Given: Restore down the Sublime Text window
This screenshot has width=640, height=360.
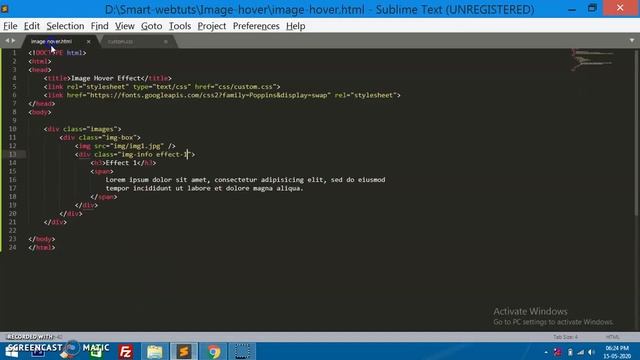Looking at the screenshot, I should click(x=592, y=8).
